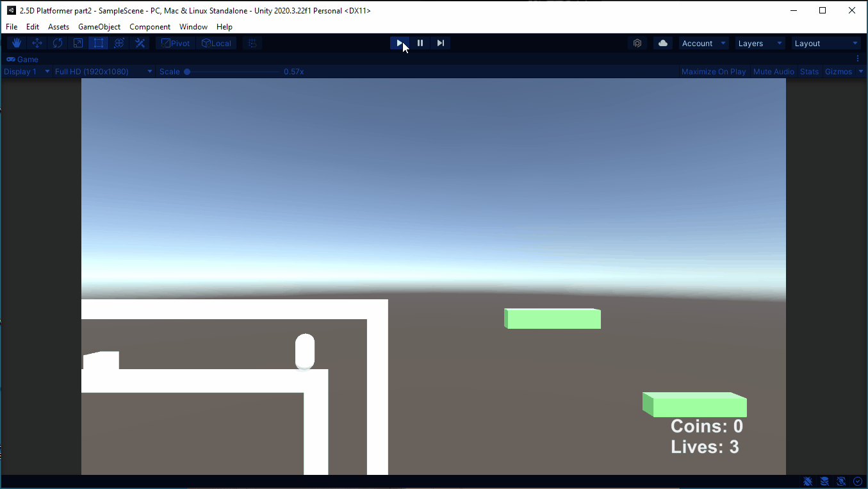Click the 0.57x scale value

[x=293, y=71]
